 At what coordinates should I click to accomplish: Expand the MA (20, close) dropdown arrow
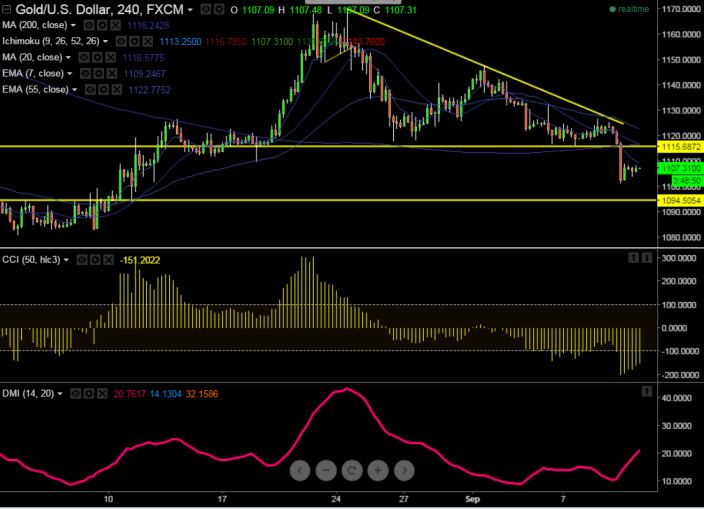tap(68, 58)
